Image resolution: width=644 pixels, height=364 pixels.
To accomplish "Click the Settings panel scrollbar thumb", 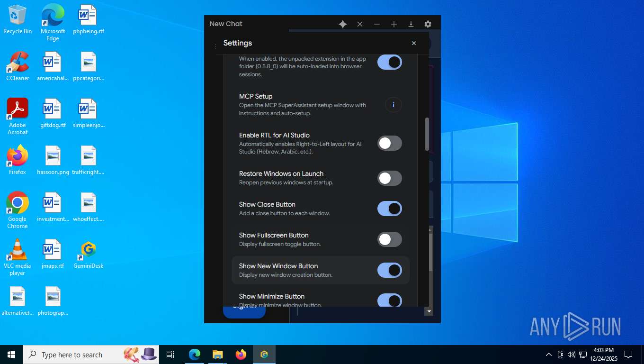I will coord(427,134).
